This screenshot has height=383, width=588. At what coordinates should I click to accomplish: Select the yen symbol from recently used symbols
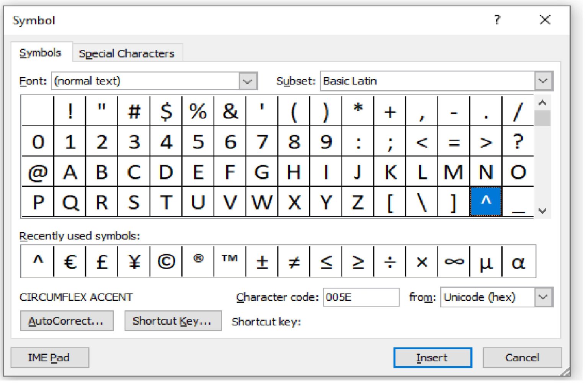[134, 262]
